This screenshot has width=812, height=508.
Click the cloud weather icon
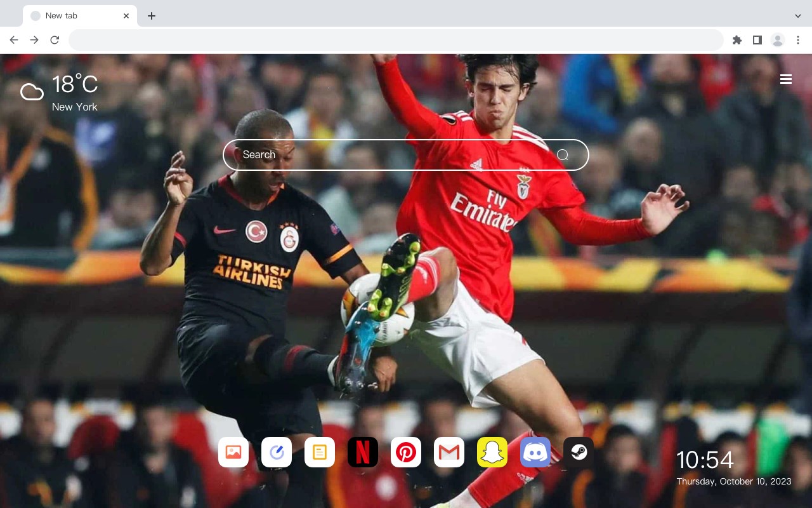pyautogui.click(x=32, y=92)
